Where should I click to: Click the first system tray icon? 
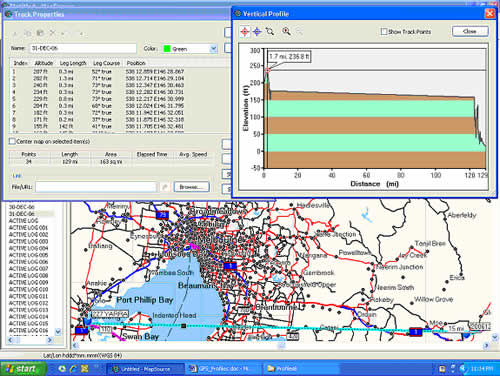(442, 369)
